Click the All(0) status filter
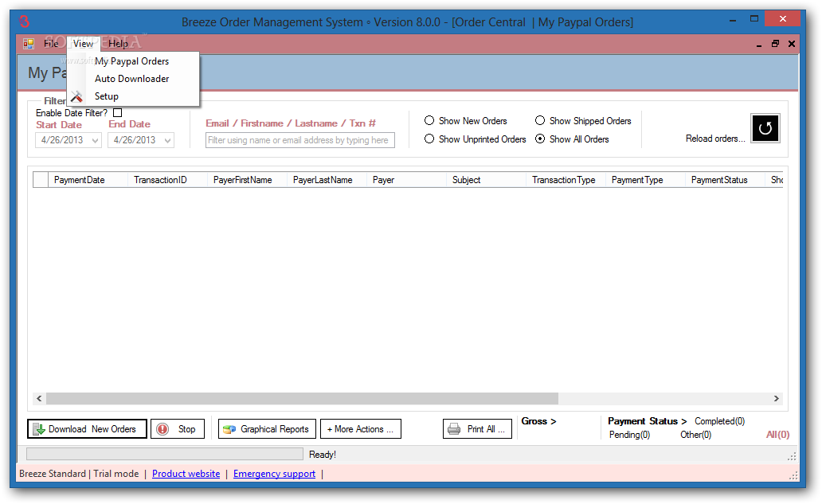The height and width of the screenshot is (504, 822). (x=777, y=435)
